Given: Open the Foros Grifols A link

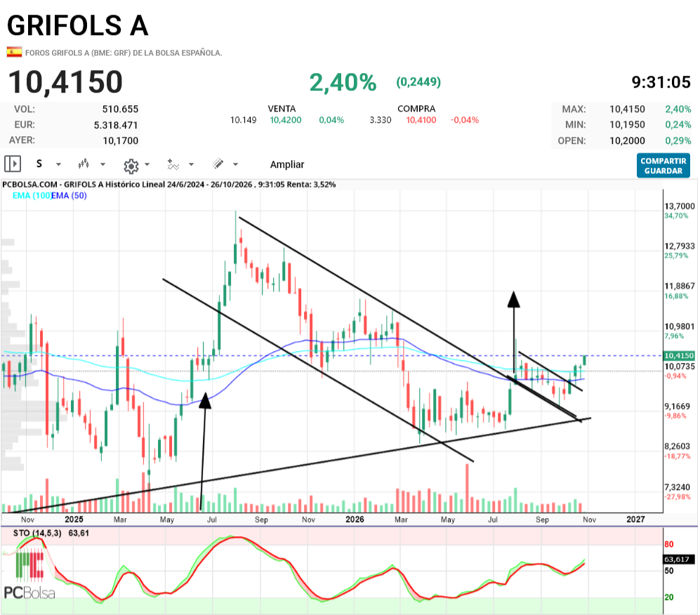Looking at the screenshot, I should (x=124, y=53).
